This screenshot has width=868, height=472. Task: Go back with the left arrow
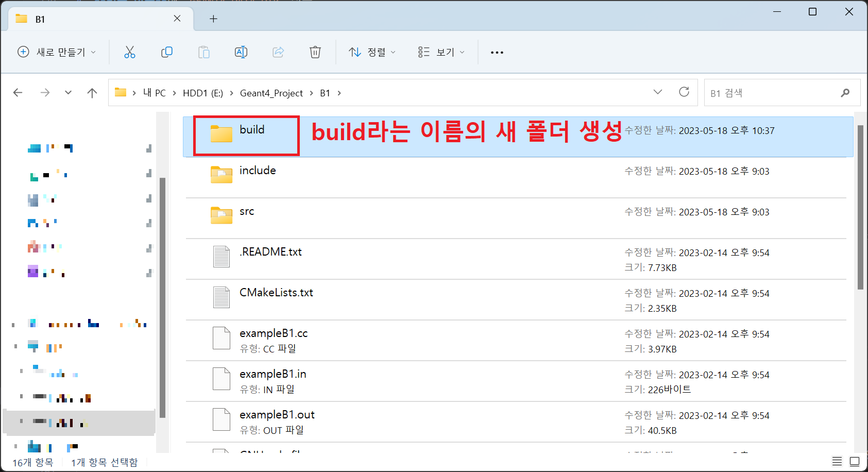click(x=18, y=93)
